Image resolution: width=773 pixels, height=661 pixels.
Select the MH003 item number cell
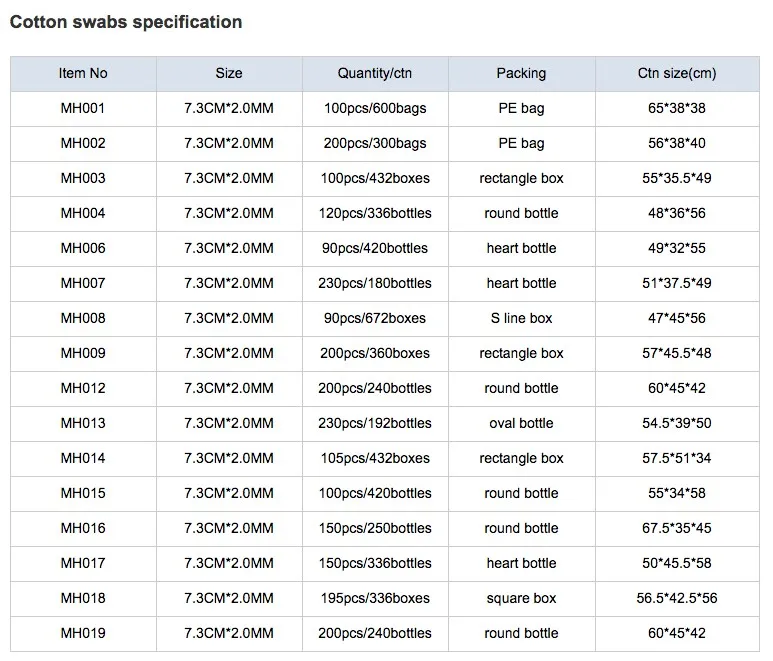[x=83, y=178]
